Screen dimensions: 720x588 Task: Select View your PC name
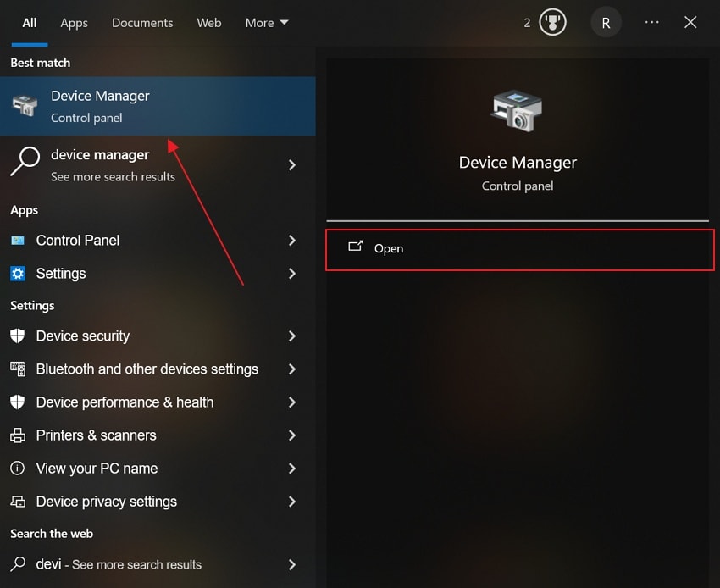(158, 468)
